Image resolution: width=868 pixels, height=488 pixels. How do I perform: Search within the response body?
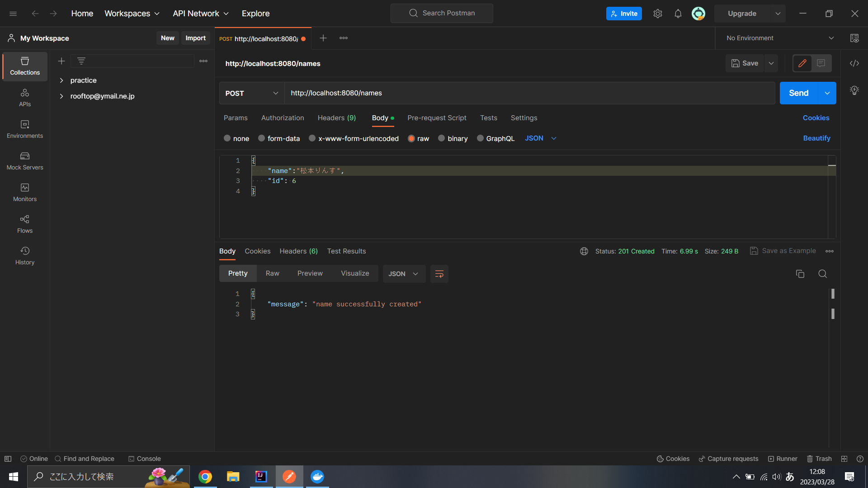tap(823, 274)
